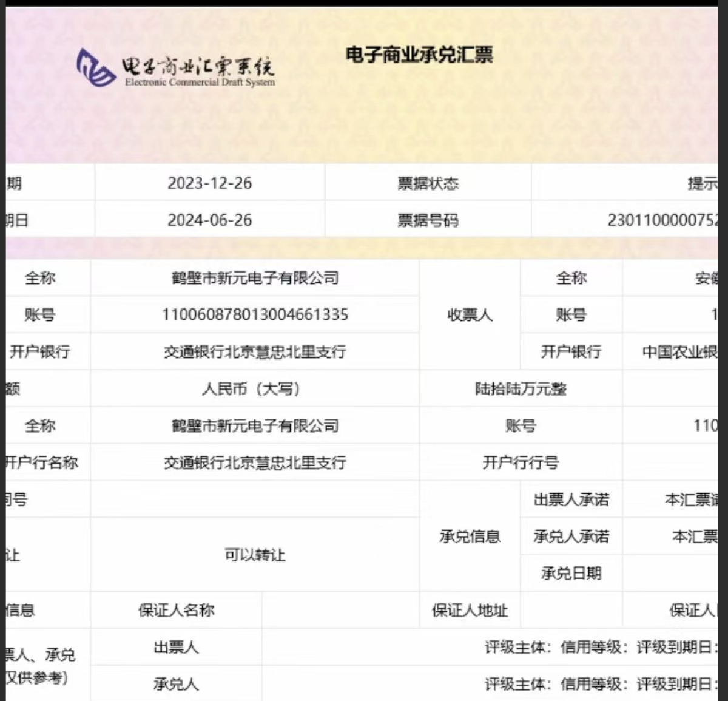Click the 票据状态 label cell
The width and height of the screenshot is (728, 701).
428,183
